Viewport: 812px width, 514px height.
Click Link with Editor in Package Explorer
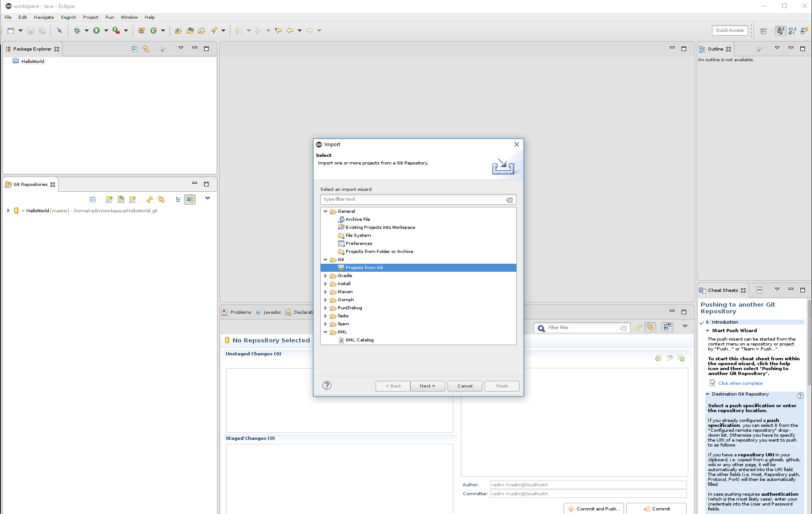pyautogui.click(x=146, y=49)
